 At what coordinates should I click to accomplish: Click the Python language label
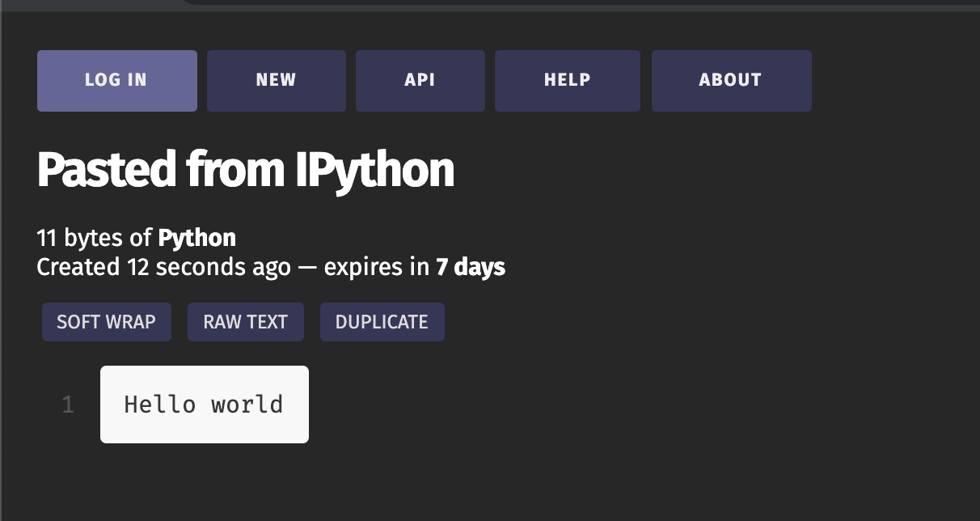196,237
